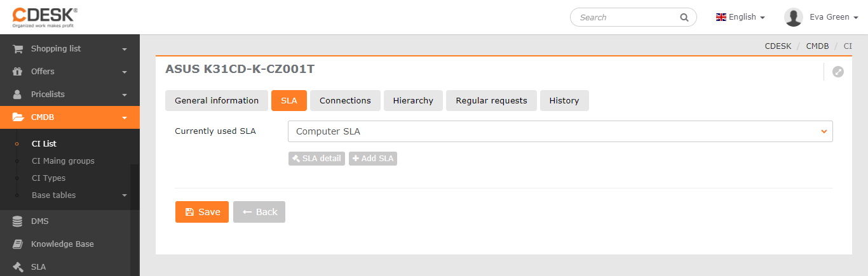Focus the Search input field
The height and width of the screenshot is (276, 868).
coord(626,18)
